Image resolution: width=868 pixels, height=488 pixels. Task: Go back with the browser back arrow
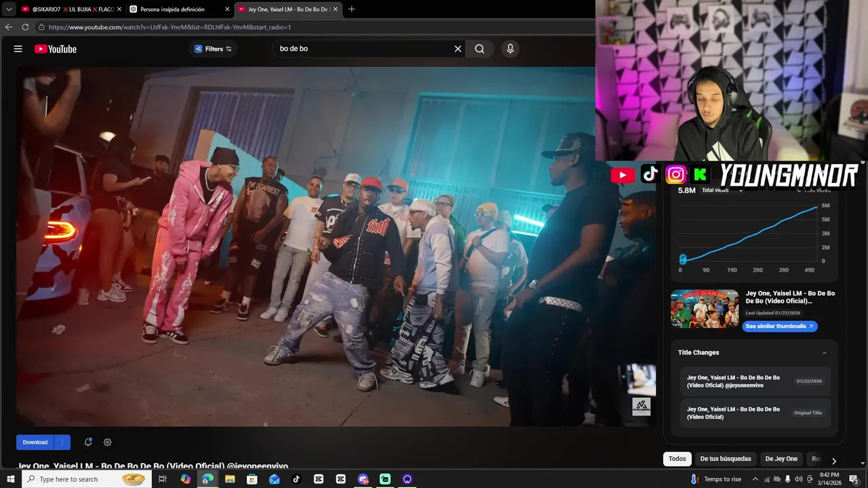pyautogui.click(x=9, y=27)
